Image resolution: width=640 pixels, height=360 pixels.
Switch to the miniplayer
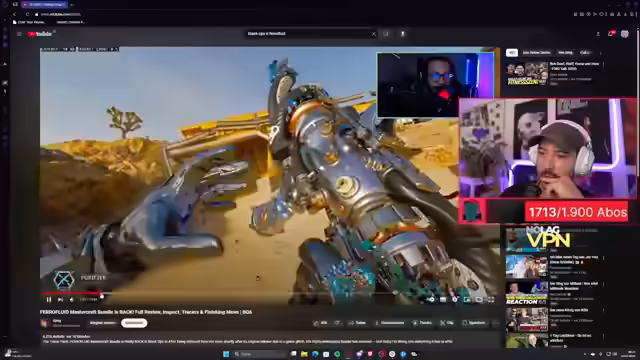467,300
